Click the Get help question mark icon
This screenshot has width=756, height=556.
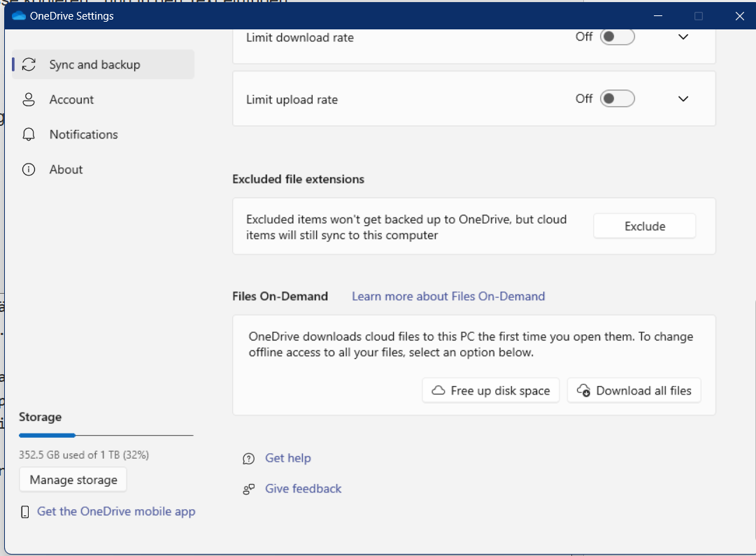coord(248,459)
